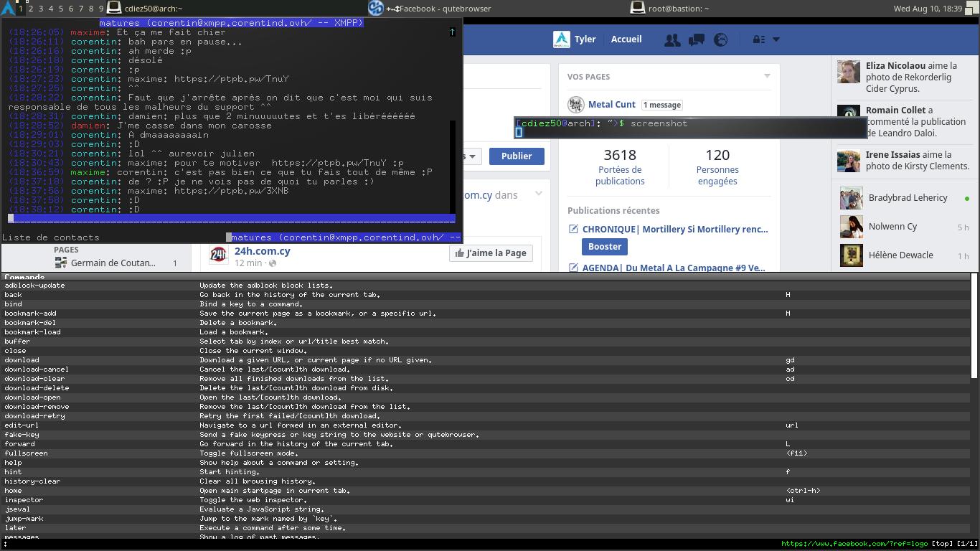The image size is (980, 551).
Task: Open Tyler's profile picture on Facebook
Action: [561, 39]
